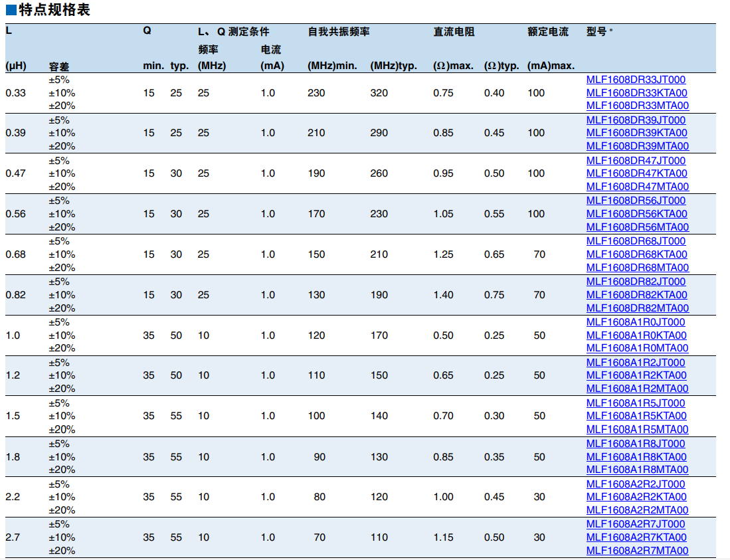Screen dimensions: 730x560
Task: Select the MLF1608DR56KTA00 link
Action: [636, 214]
